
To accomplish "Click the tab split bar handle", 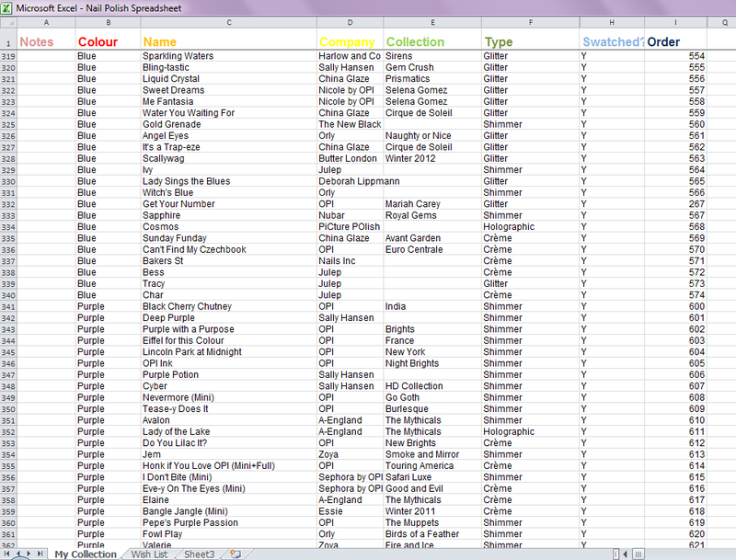I will point(615,554).
